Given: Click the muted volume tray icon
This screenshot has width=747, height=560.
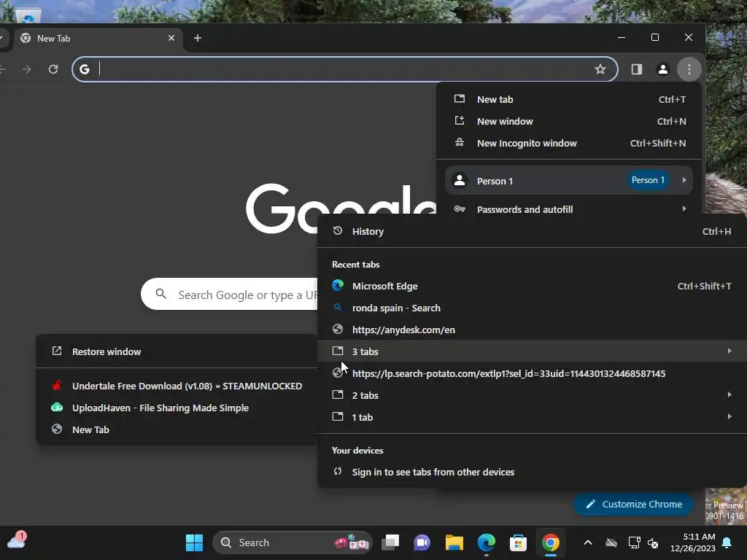Looking at the screenshot, I should point(653,542).
